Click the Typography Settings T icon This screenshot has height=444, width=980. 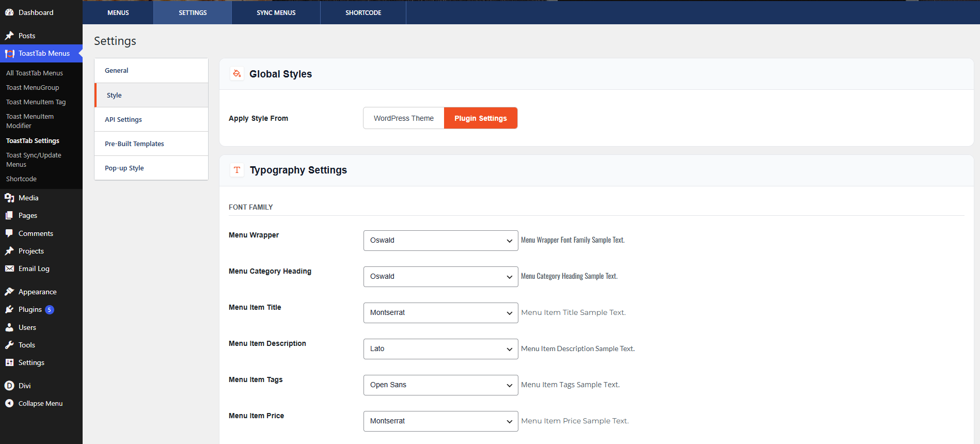[237, 170]
